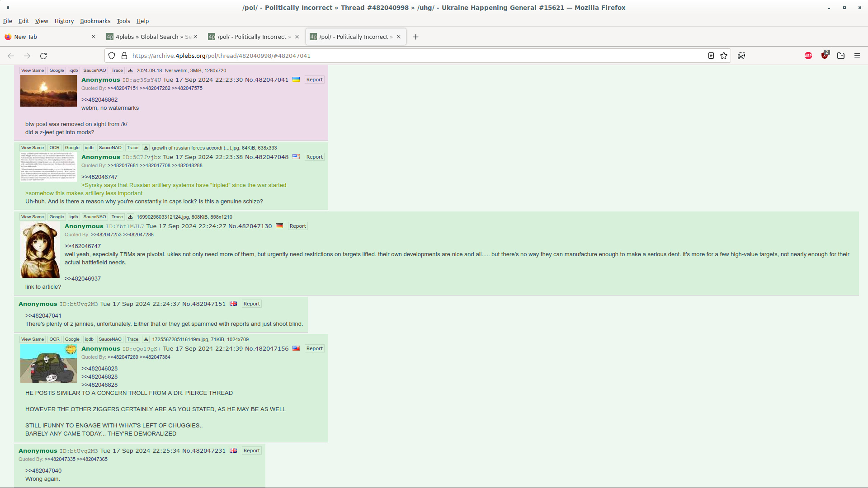868x488 pixels.
Task: Open the Adblock Plus extension icon
Action: (808, 56)
